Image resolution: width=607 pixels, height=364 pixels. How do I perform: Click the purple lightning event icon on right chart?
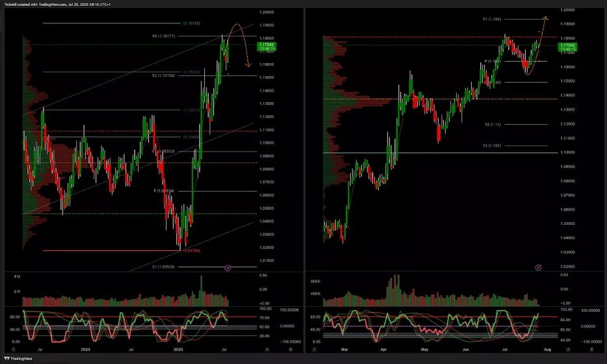click(538, 267)
